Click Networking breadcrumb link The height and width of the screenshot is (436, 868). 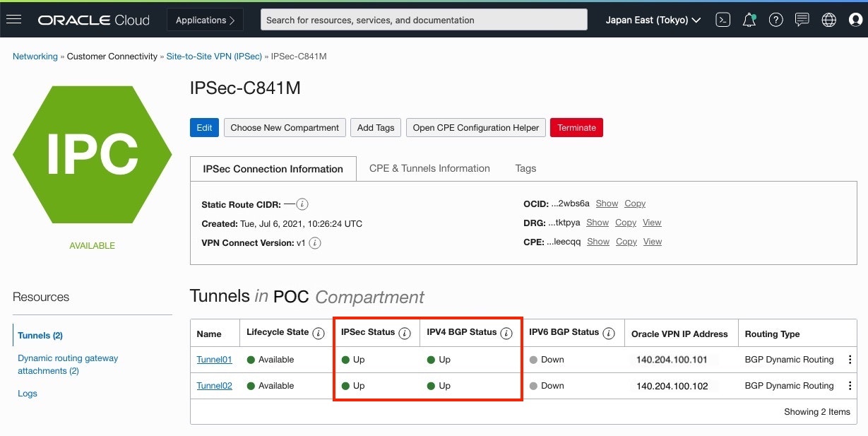pyautogui.click(x=35, y=57)
